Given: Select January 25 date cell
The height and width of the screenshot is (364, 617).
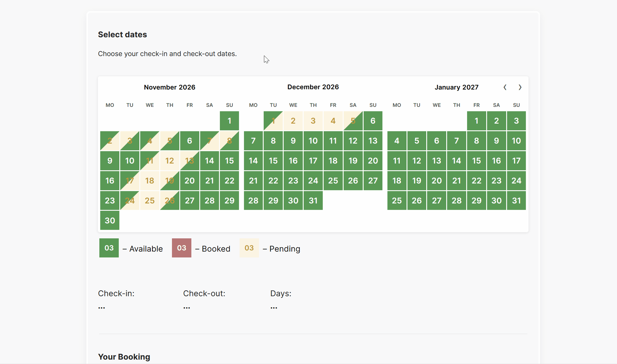Looking at the screenshot, I should [397, 200].
